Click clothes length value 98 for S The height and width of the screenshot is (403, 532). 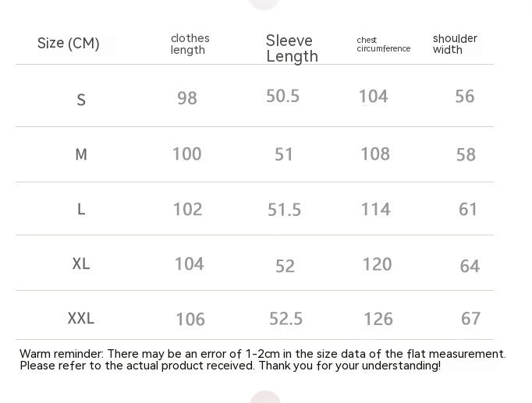pos(187,98)
